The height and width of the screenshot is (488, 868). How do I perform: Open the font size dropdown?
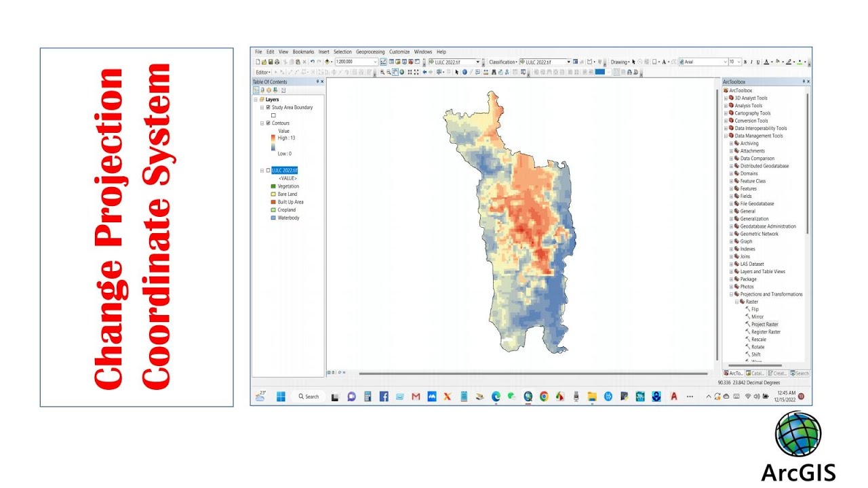coord(739,62)
